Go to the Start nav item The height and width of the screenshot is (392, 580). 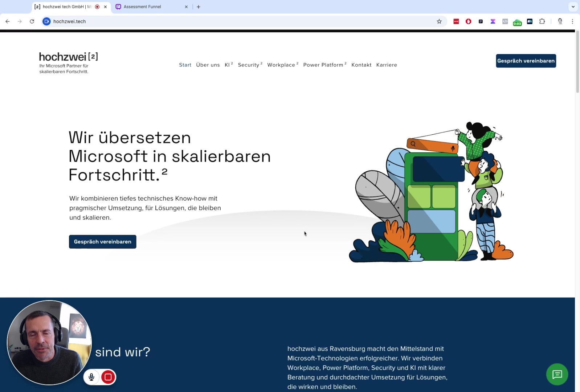click(x=185, y=65)
